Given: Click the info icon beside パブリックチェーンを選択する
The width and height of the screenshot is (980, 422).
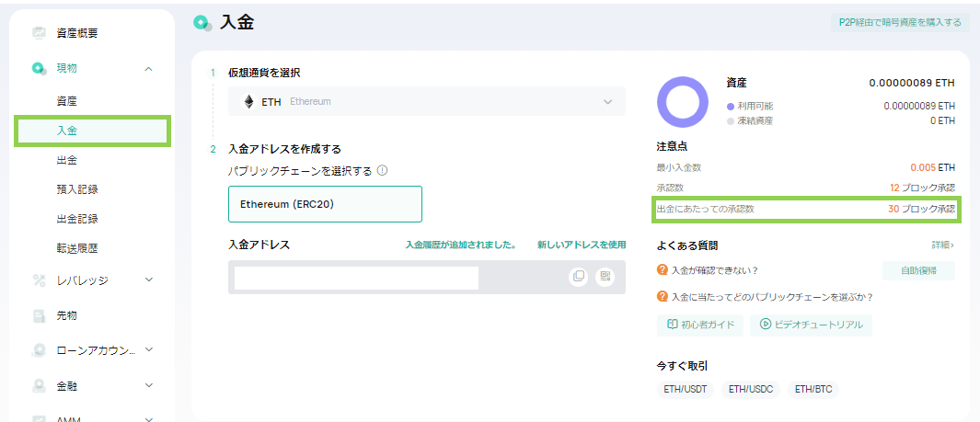Looking at the screenshot, I should (x=382, y=170).
